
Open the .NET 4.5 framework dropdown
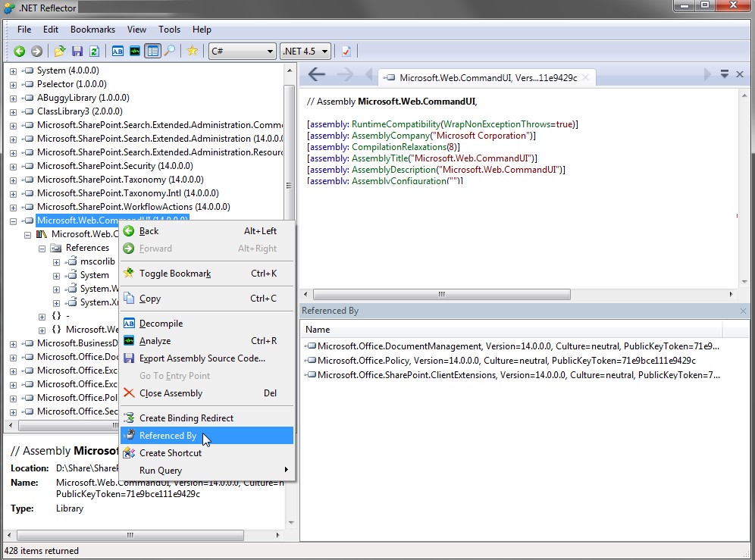305,51
